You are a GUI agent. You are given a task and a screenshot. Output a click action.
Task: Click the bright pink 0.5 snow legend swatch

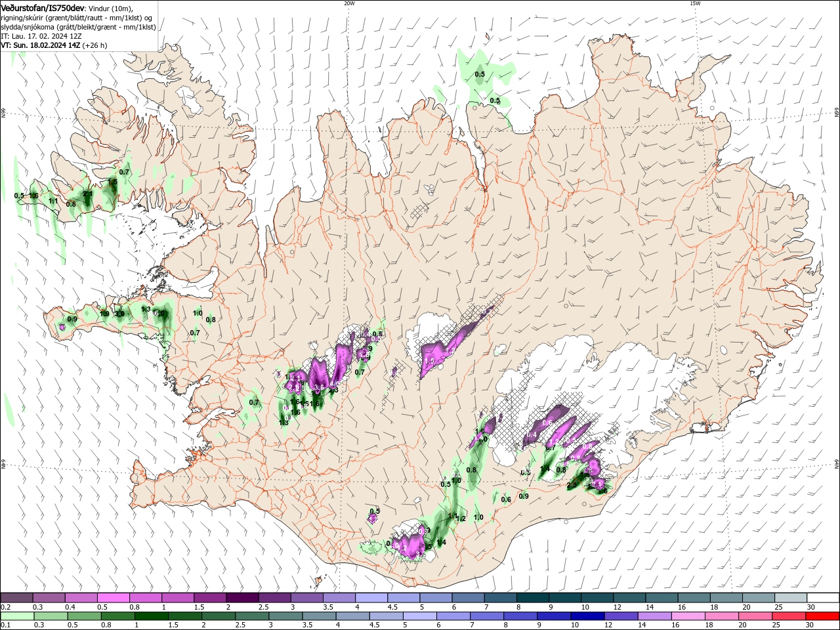[113, 598]
